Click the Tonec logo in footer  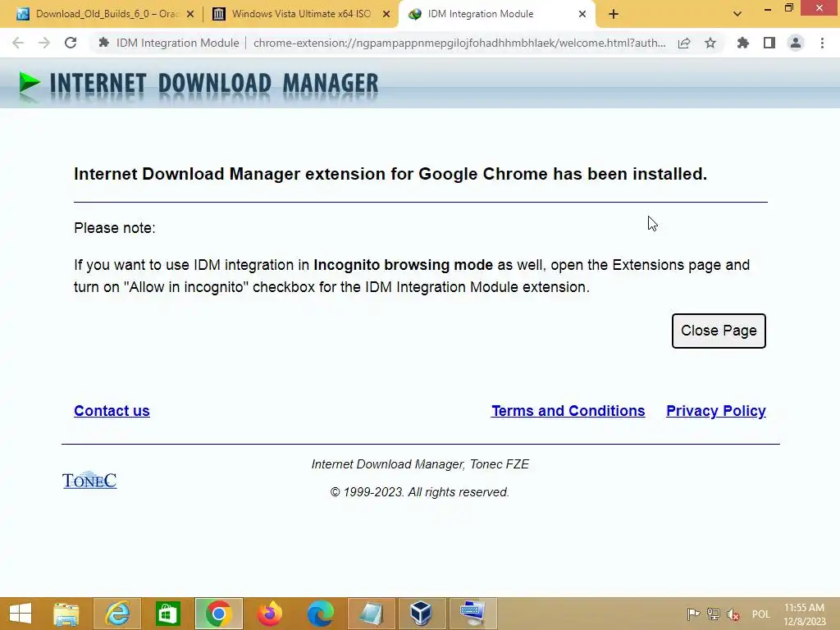click(89, 480)
